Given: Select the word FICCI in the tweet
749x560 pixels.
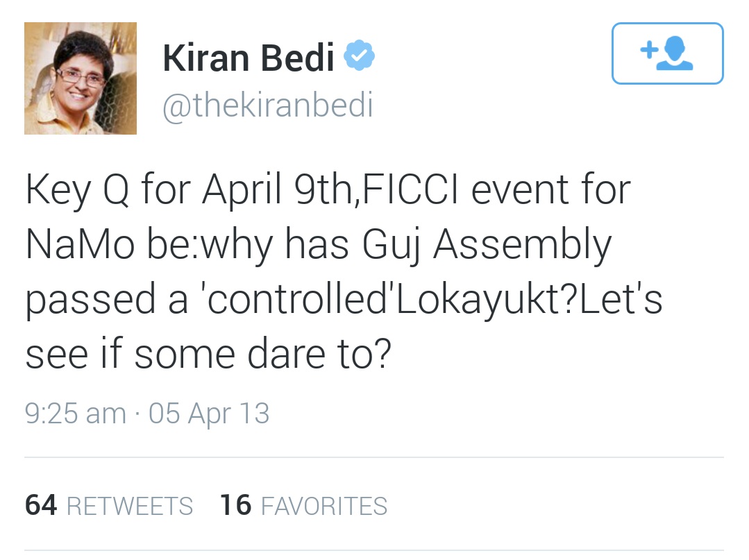Looking at the screenshot, I should [x=412, y=189].
